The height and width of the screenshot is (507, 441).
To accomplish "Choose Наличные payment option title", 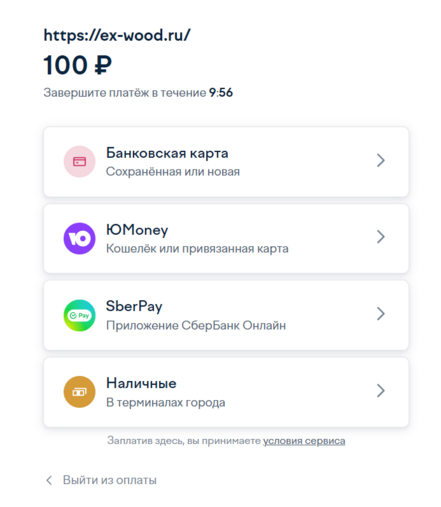I will tap(141, 383).
